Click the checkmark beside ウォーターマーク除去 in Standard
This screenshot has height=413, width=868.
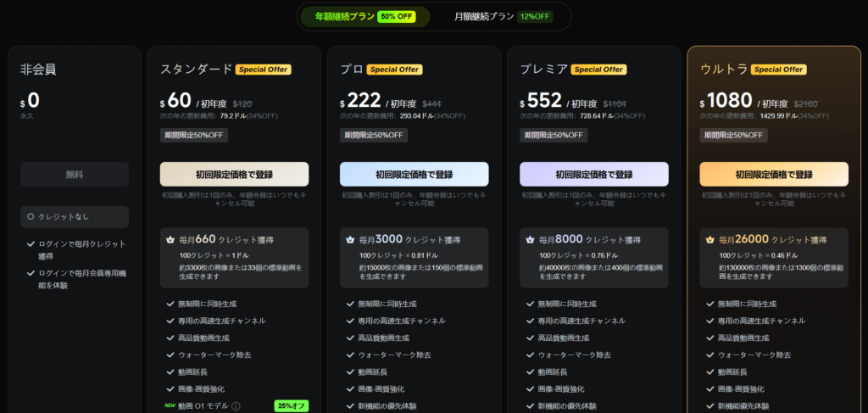point(170,354)
